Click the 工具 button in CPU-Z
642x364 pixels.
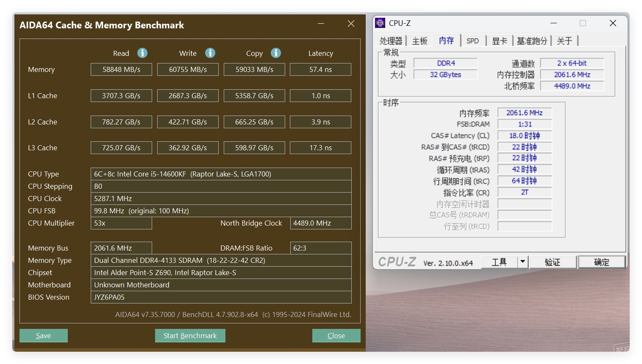499,262
